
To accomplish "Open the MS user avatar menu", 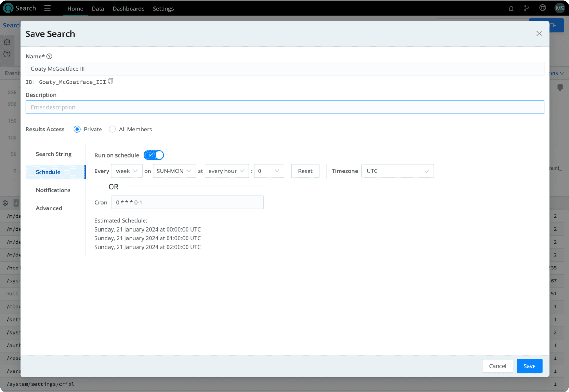I will (x=560, y=8).
